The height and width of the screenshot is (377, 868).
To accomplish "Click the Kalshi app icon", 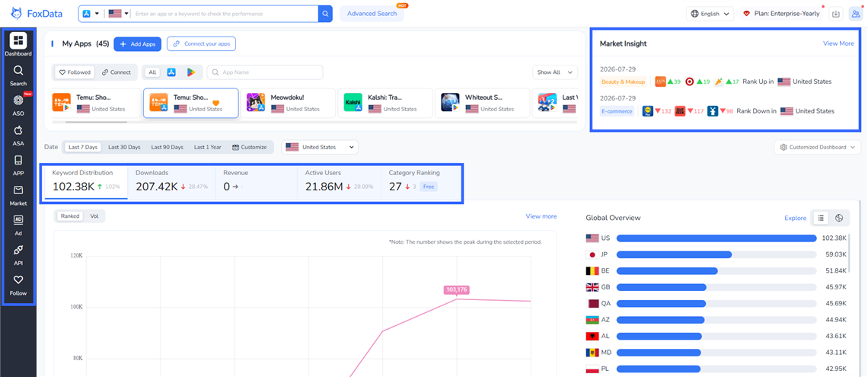I will pyautogui.click(x=353, y=102).
